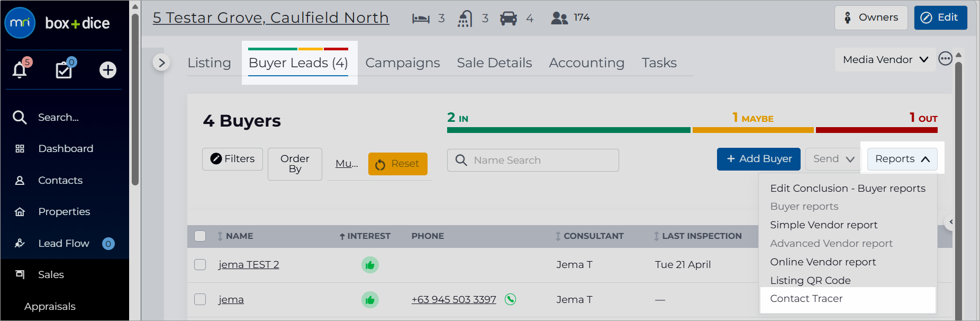Click the green 2 IN progress bar
The height and width of the screenshot is (321, 980).
[x=569, y=130]
